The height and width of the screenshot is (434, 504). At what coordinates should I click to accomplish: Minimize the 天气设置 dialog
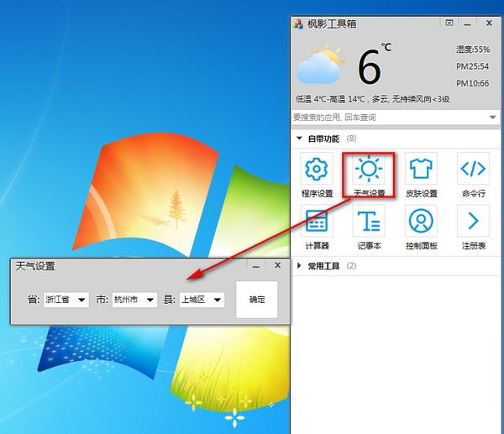256,265
